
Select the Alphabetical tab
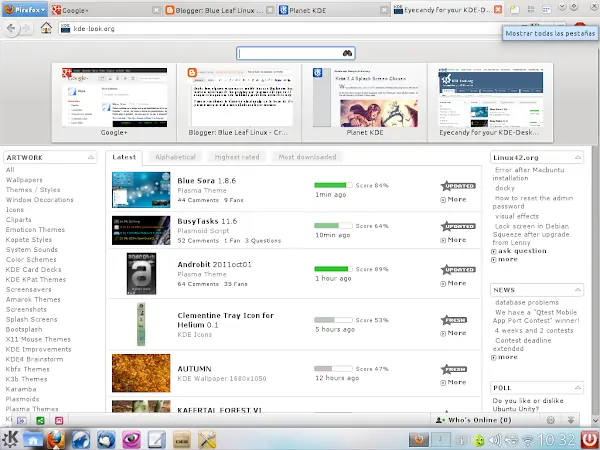pos(175,157)
